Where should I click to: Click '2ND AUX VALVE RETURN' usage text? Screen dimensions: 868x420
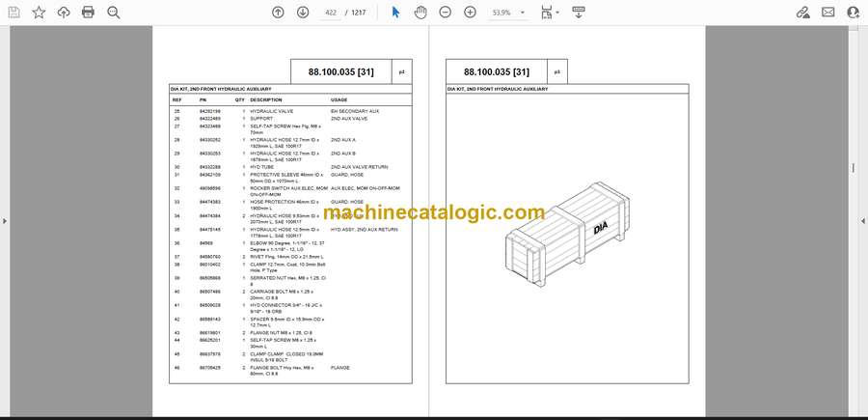point(360,167)
